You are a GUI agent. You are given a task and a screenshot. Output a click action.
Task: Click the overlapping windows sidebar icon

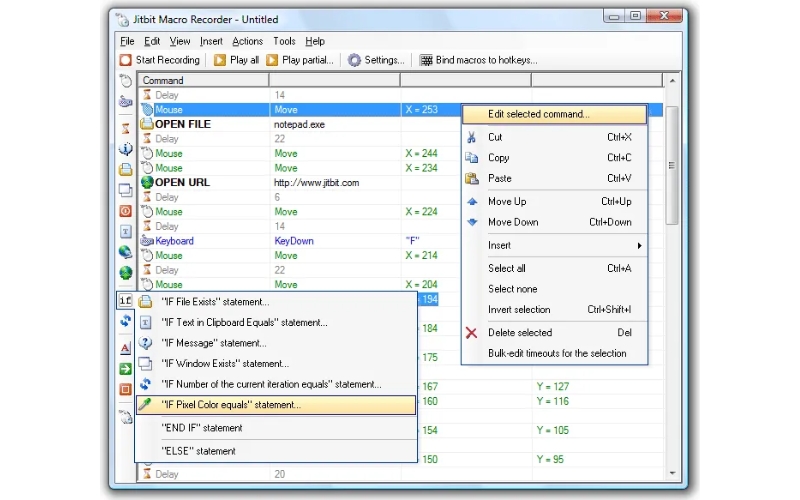126,190
